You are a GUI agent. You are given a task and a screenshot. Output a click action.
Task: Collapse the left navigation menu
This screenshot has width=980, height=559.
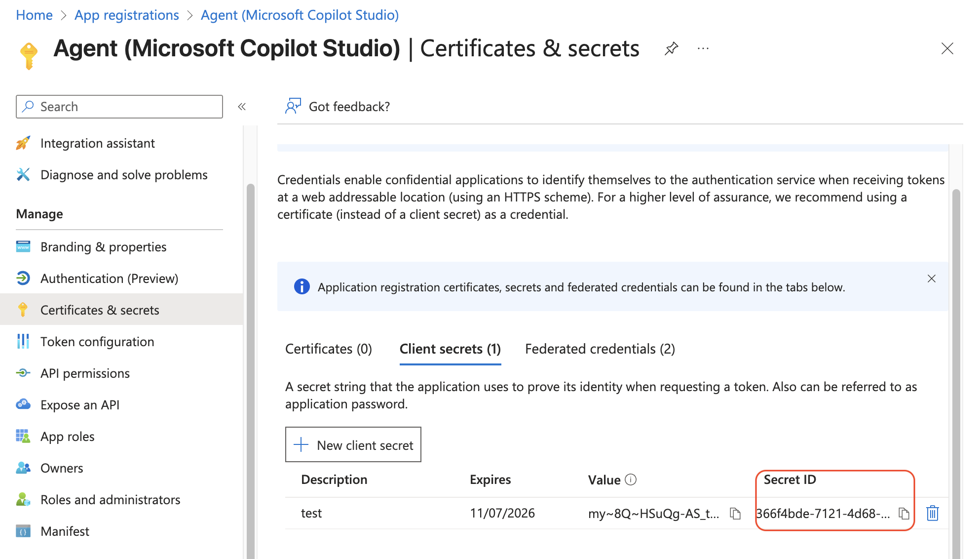click(242, 107)
